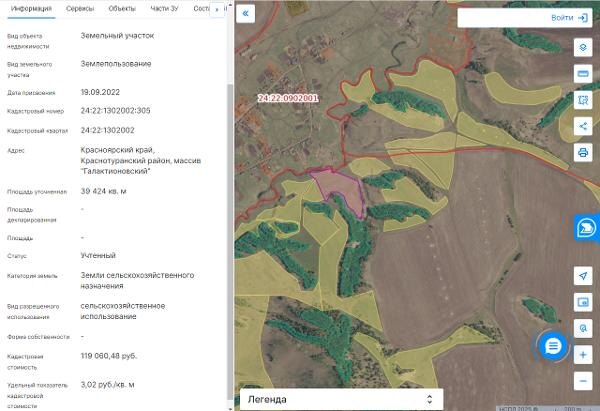The width and height of the screenshot is (600, 411).
Task: Zoom in the map with plus
Action: [x=583, y=355]
